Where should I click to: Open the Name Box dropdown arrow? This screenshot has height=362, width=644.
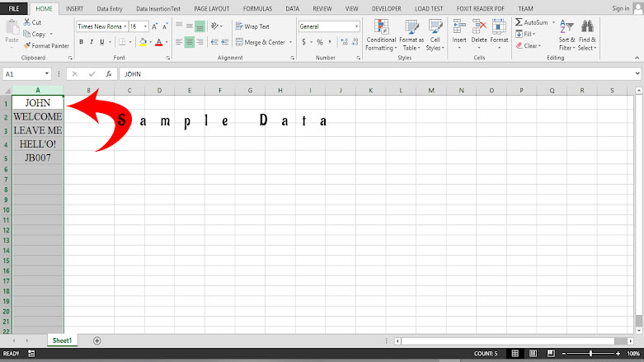(47, 74)
